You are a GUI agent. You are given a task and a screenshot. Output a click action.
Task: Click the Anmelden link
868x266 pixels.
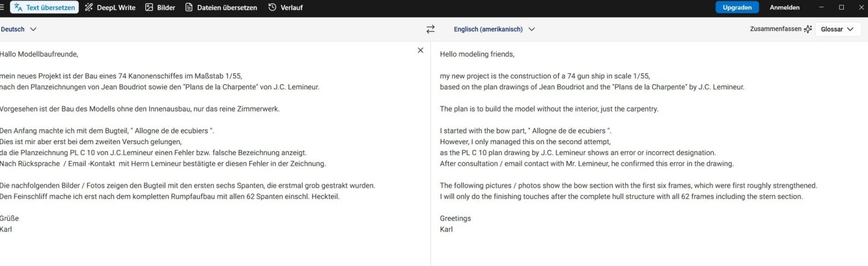784,7
